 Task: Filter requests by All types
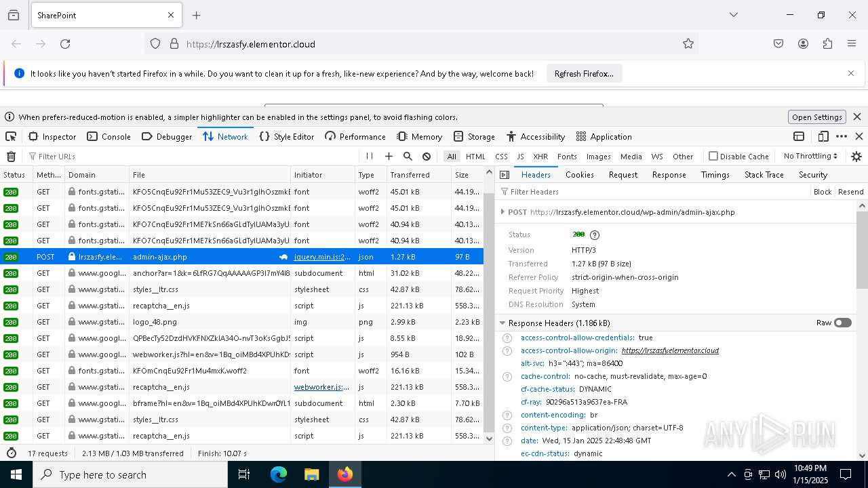click(452, 157)
